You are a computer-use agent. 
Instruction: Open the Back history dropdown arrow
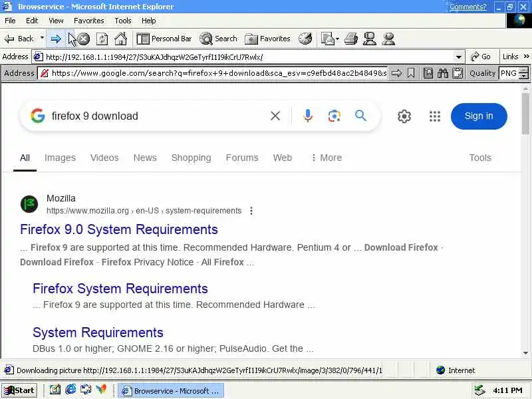pos(42,38)
